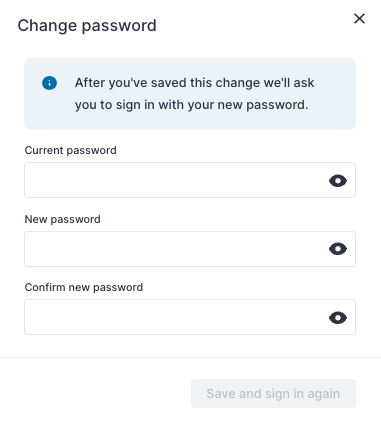
Task: Click the banner line "you to sign in with your new password."
Action: click(192, 105)
